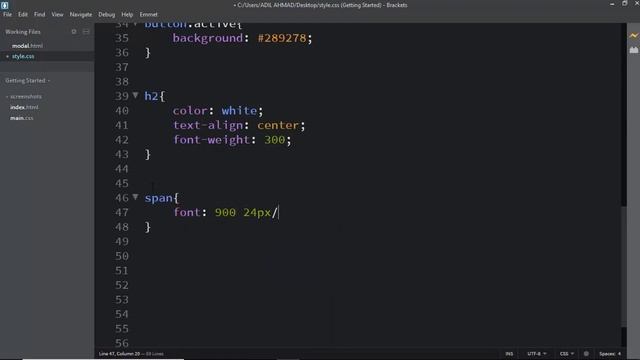Open the UTF-8 encoding dropdown

tap(536, 353)
